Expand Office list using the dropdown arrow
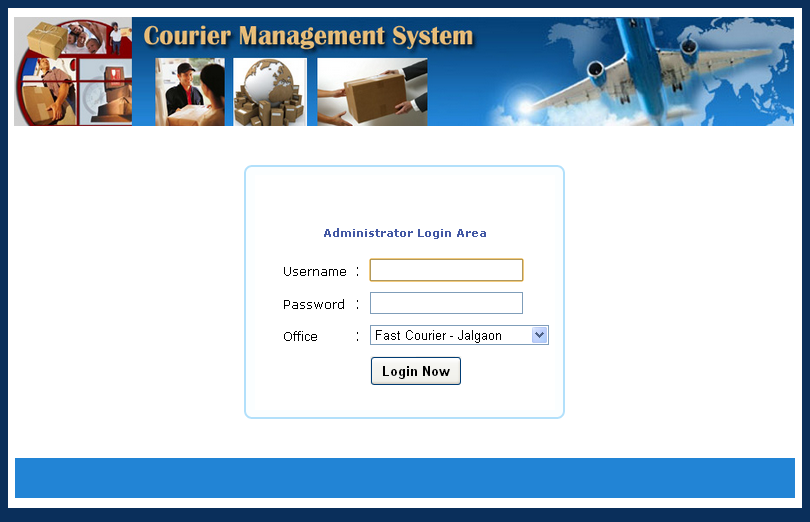This screenshot has width=810, height=522. [540, 336]
